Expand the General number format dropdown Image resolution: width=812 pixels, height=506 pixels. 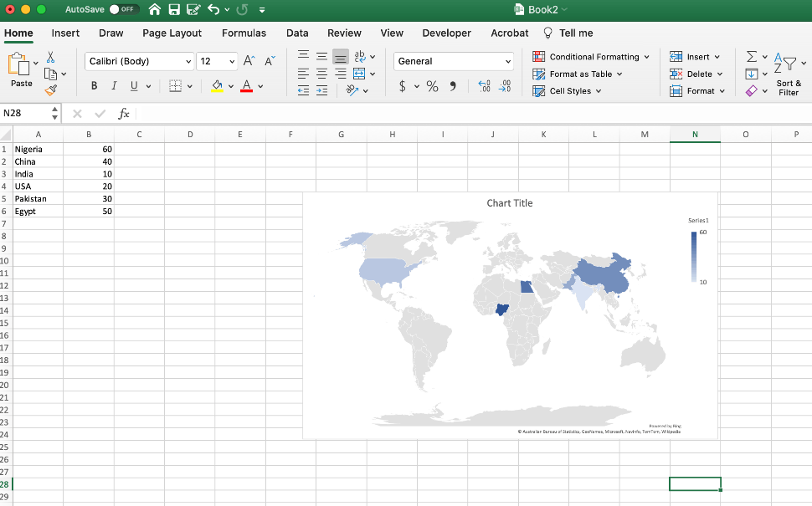(454, 61)
